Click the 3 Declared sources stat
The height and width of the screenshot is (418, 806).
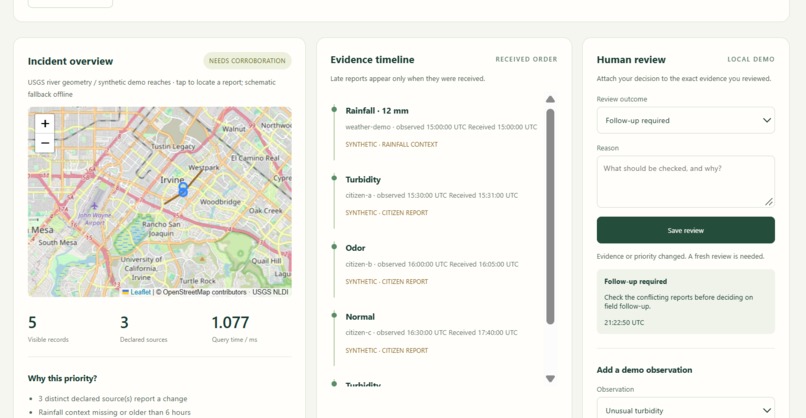click(x=143, y=329)
